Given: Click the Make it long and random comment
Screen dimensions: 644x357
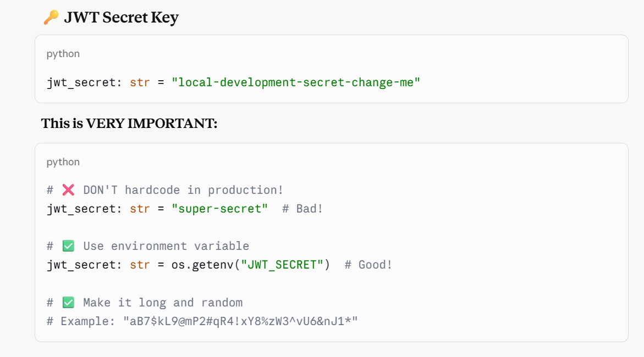Looking at the screenshot, I should [163, 303].
